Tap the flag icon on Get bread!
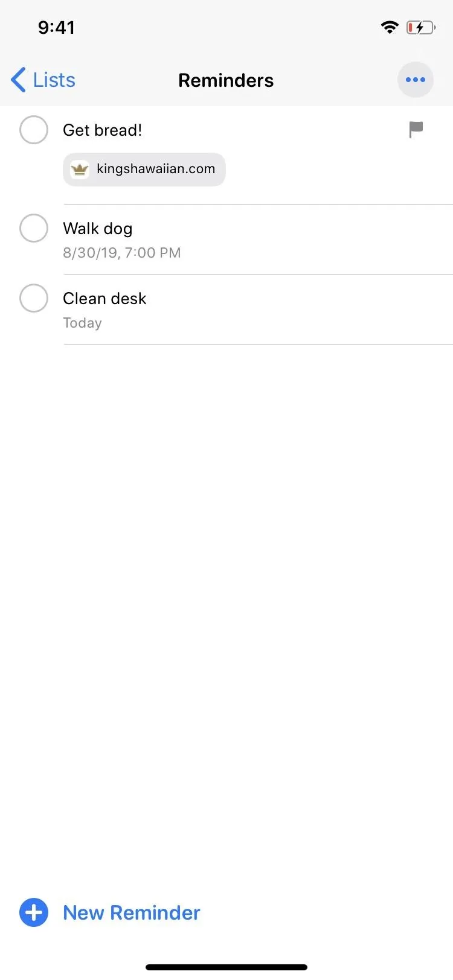The width and height of the screenshot is (453, 980). tap(416, 129)
